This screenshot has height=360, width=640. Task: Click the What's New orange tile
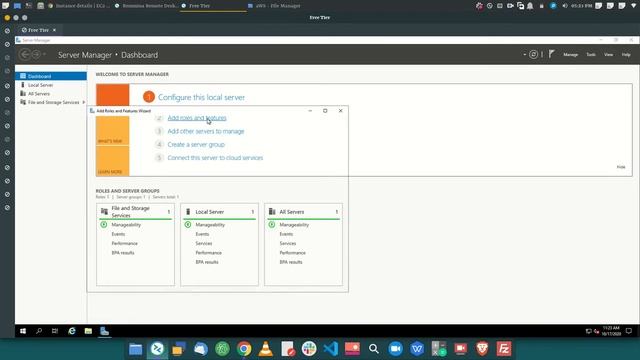[x=113, y=130]
